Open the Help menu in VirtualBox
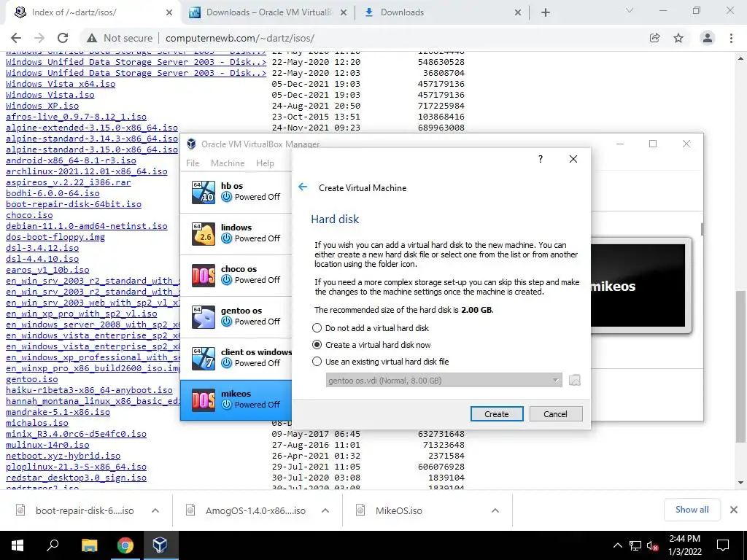 [265, 163]
